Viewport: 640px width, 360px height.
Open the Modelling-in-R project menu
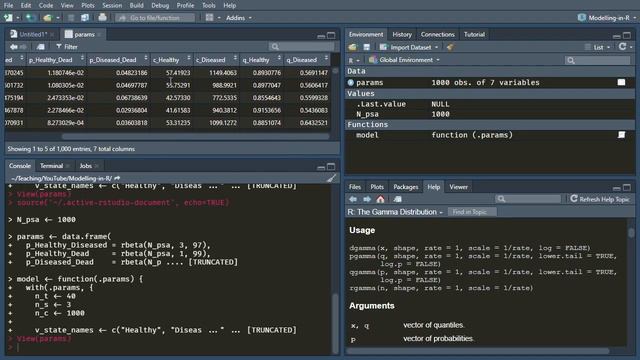pyautogui.click(x=608, y=18)
